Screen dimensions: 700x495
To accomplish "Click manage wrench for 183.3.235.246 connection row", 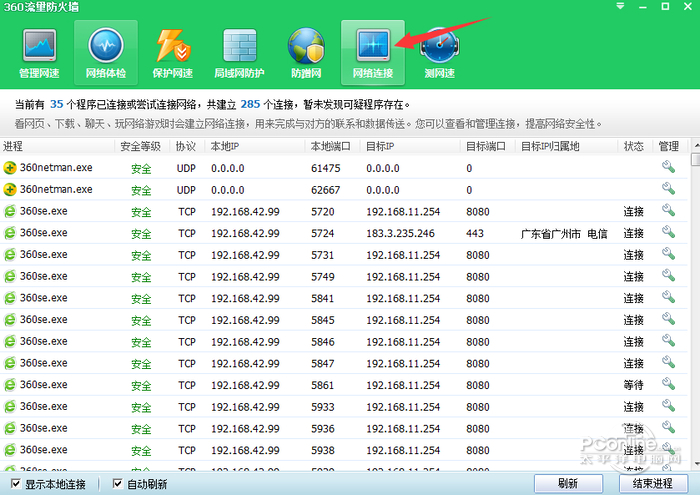I will [x=668, y=233].
